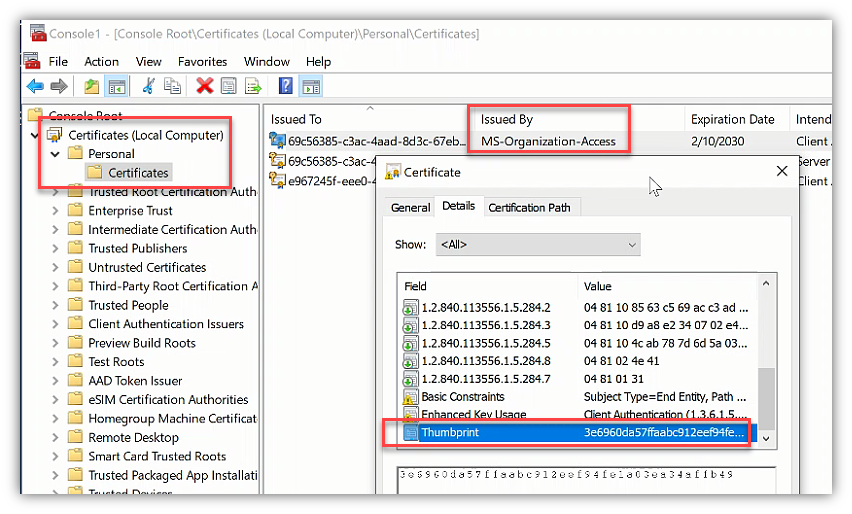Expand the Untrusted Certificates folder
852x514 pixels.
click(55, 267)
